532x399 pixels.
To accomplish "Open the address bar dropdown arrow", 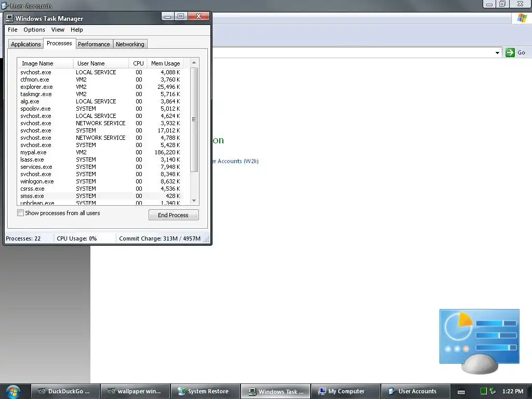I will pos(497,52).
